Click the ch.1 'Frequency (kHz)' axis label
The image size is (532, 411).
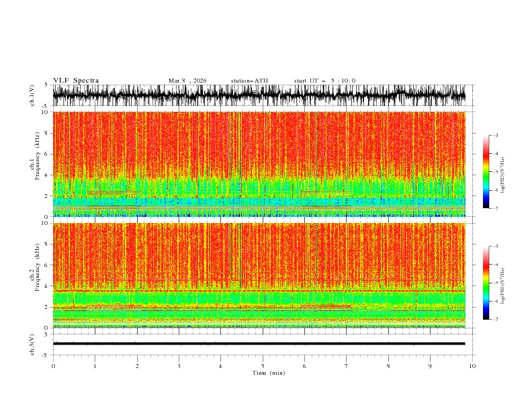coord(38,156)
